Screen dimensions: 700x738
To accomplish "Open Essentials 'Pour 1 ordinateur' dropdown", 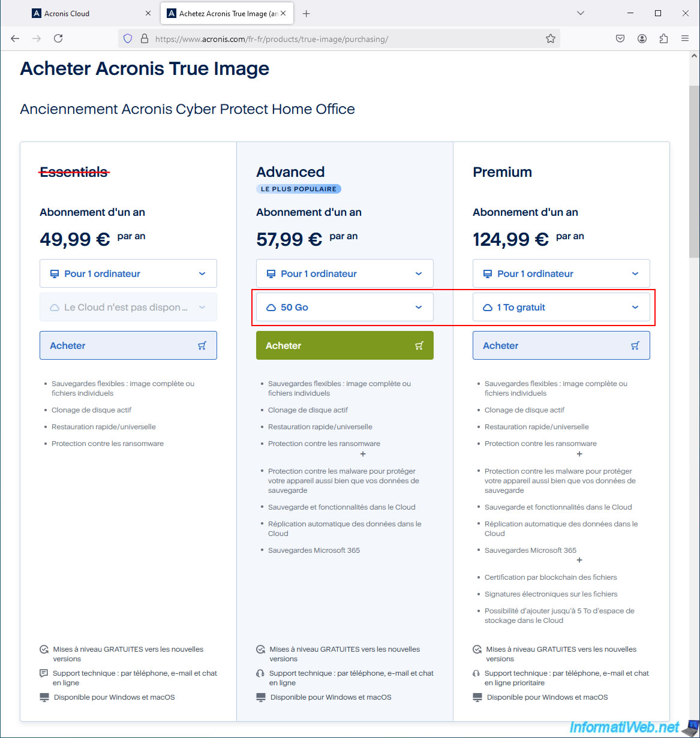I will click(128, 273).
